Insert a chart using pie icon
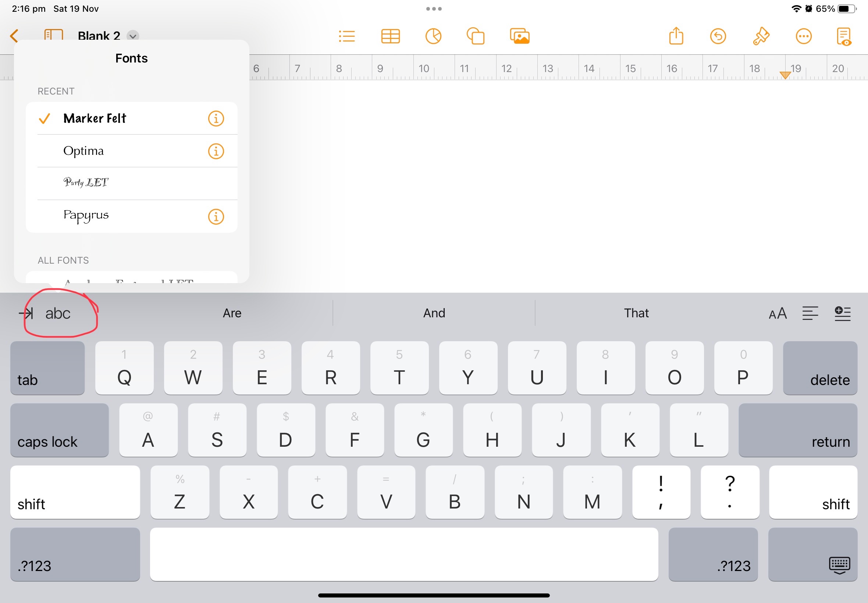The image size is (868, 603). [433, 37]
